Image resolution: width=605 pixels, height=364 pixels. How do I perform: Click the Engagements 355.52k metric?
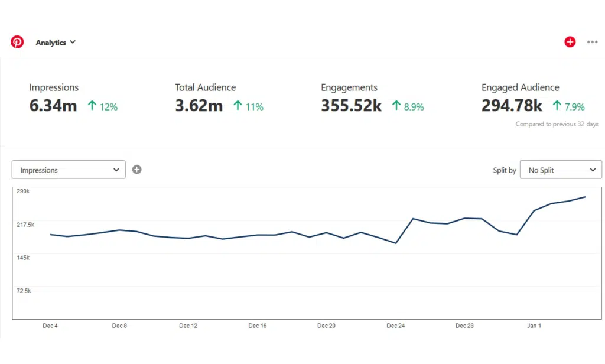(x=352, y=106)
